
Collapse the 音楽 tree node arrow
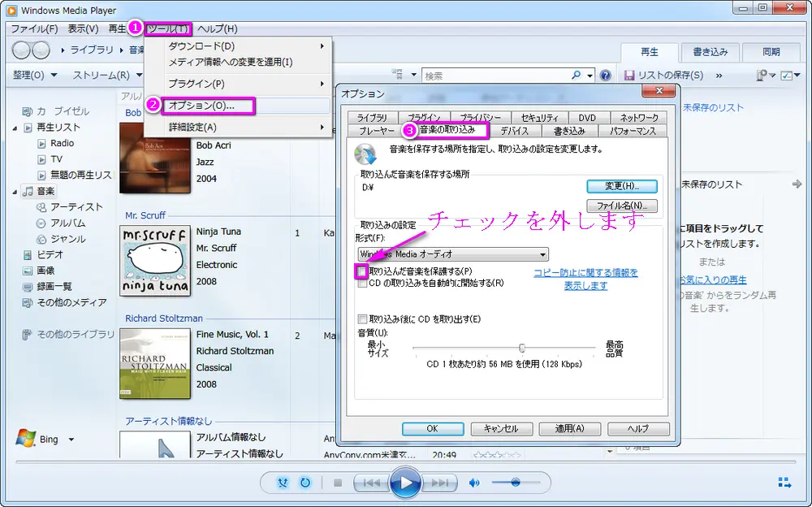click(15, 192)
